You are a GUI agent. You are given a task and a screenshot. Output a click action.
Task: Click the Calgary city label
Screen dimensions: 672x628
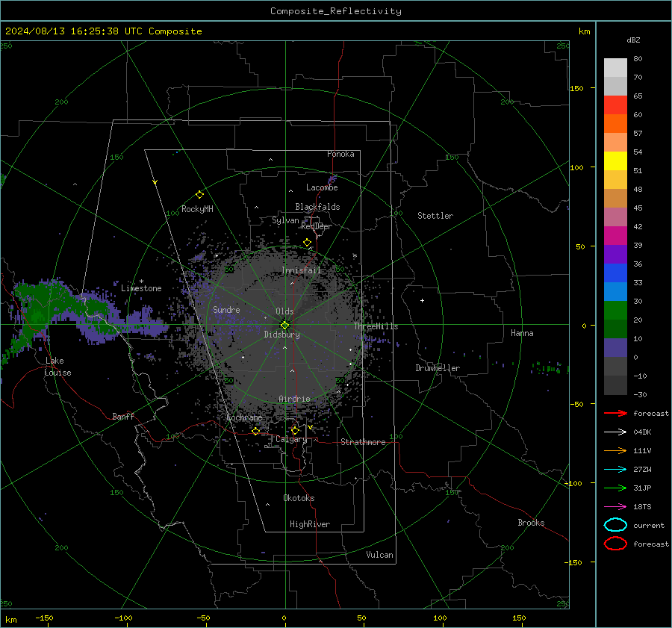[291, 439]
